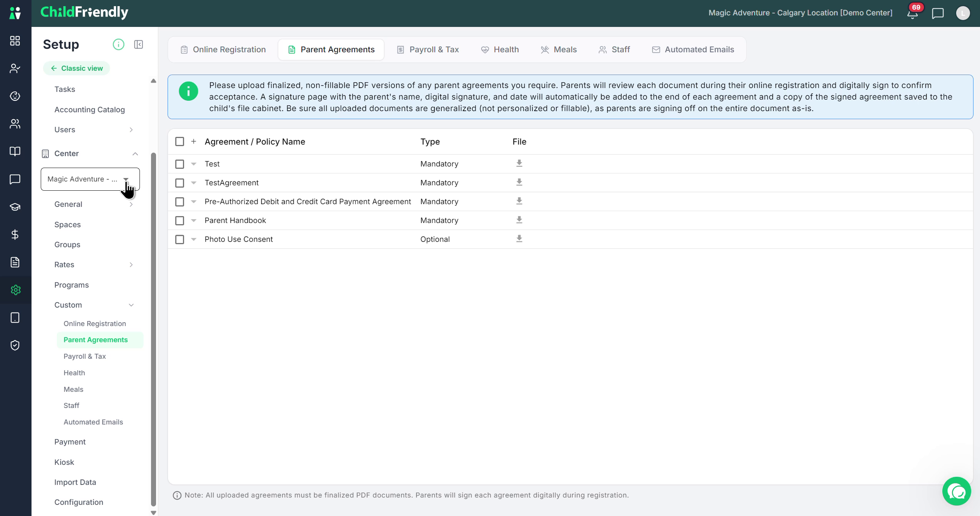Click the sidebar scrollbar down arrow

[153, 513]
